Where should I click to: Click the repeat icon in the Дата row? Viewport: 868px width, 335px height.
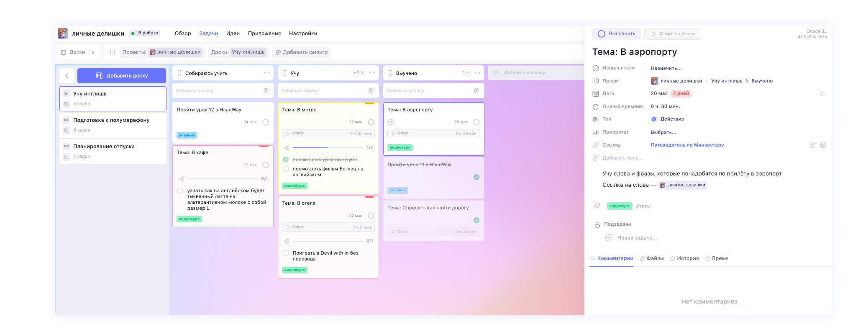pos(822,94)
